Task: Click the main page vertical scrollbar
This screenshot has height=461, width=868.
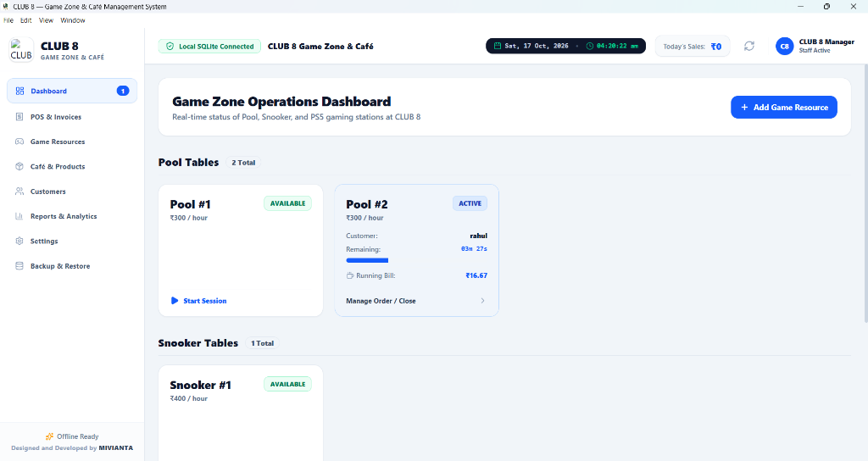Action: coord(865,192)
